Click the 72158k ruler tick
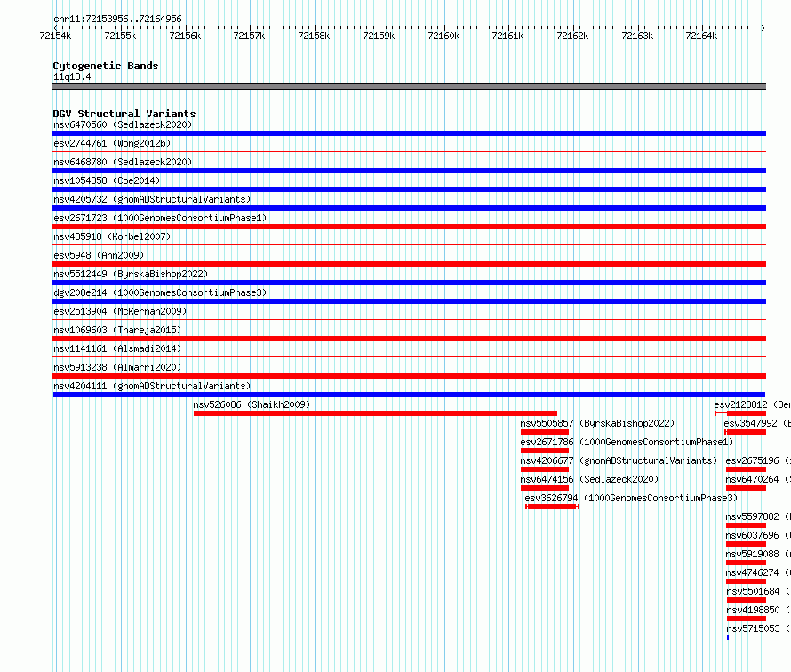The image size is (791, 672). 314,36
